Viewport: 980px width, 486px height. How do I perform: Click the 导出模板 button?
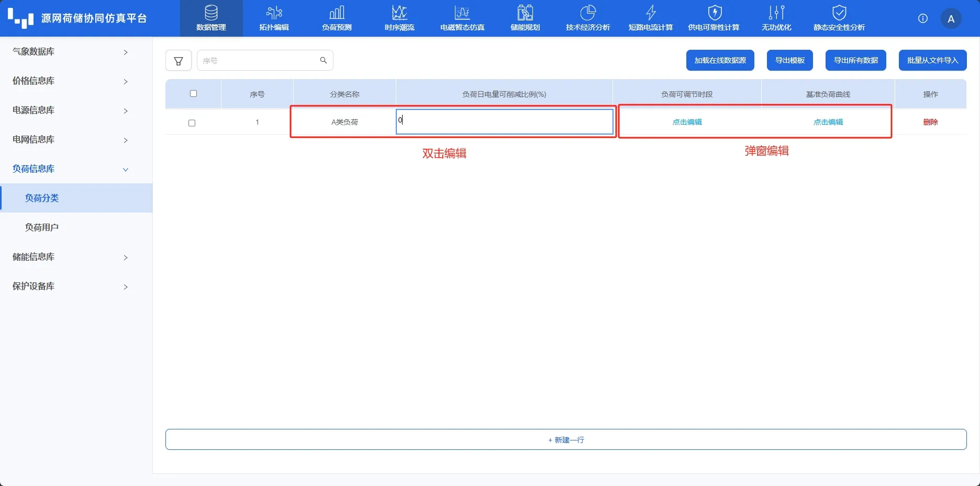(789, 60)
